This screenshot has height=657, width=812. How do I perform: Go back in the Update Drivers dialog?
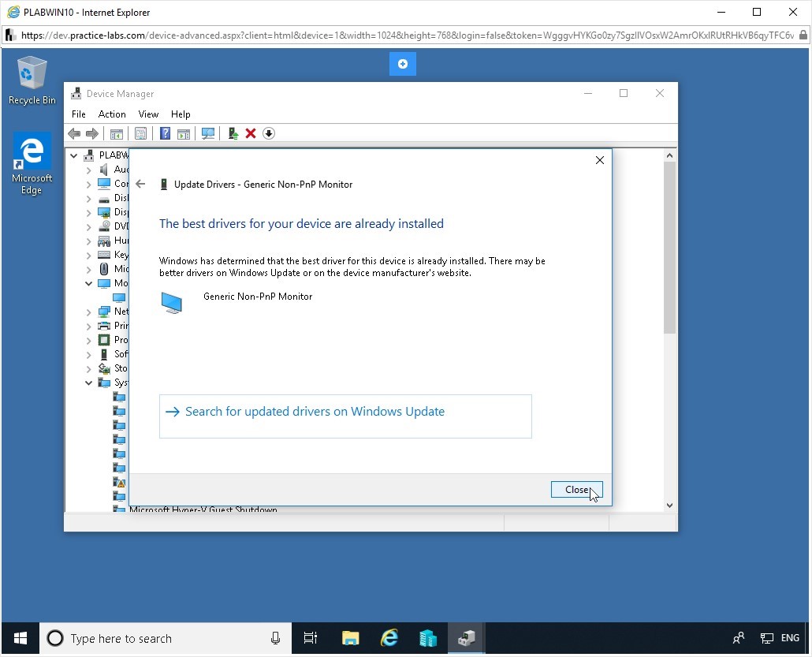click(x=140, y=184)
